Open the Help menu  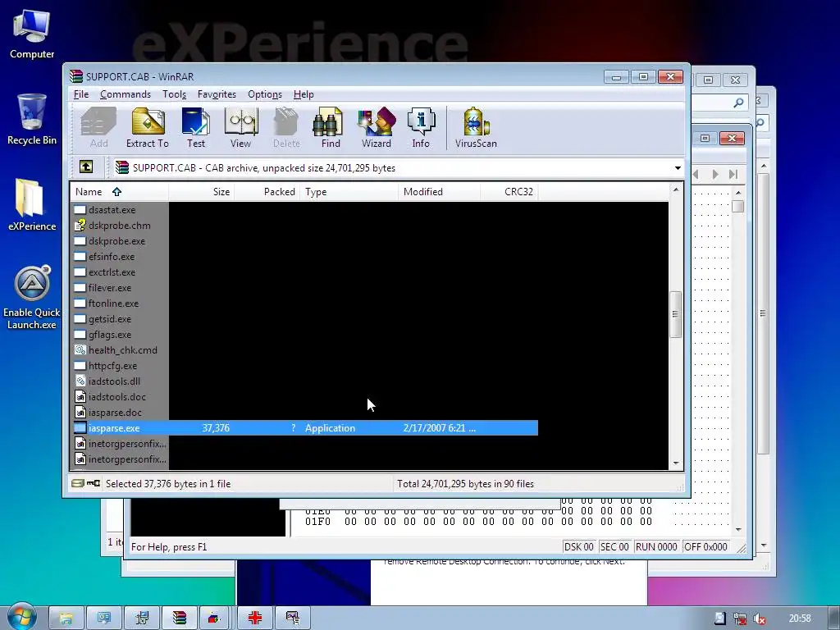click(304, 94)
